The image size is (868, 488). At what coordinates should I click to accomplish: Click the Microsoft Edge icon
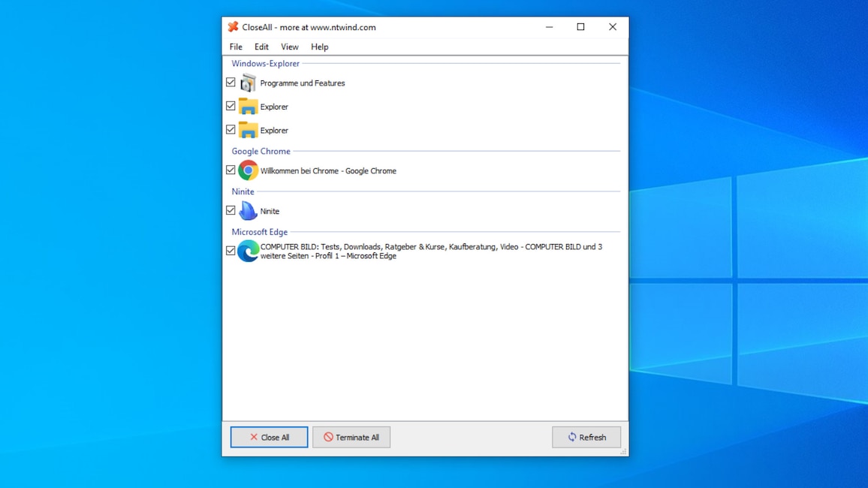click(x=248, y=252)
